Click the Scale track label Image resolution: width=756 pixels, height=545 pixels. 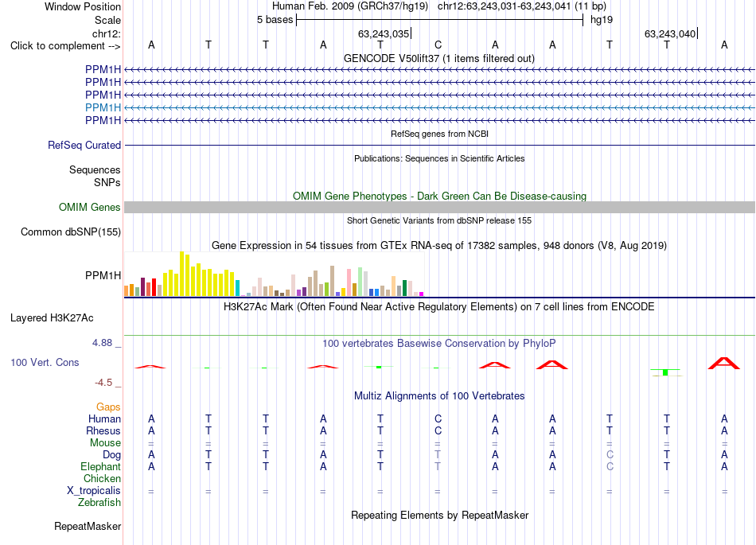tap(107, 20)
